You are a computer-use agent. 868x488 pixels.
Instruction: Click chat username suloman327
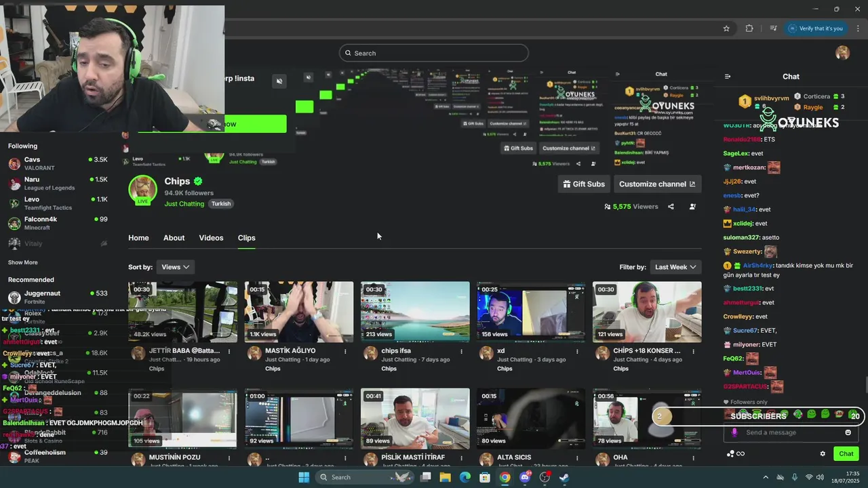point(742,237)
